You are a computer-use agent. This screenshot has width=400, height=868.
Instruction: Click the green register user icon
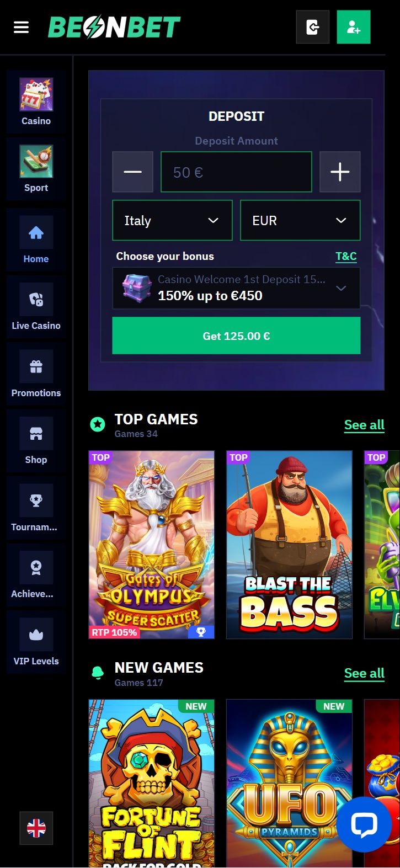tap(354, 27)
